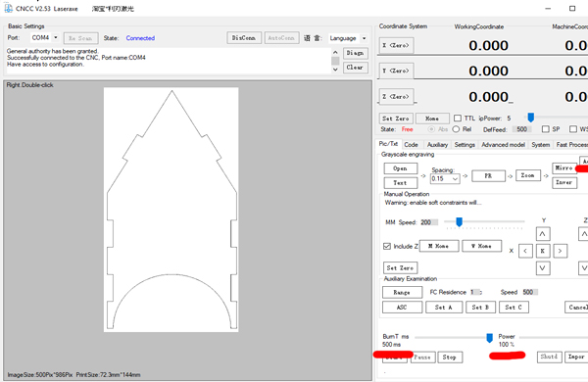
Task: Enable the SP checkbox
Action: click(545, 129)
